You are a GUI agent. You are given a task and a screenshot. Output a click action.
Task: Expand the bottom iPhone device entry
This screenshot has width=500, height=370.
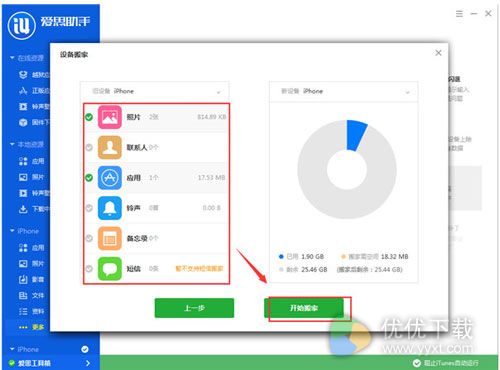click(x=12, y=349)
